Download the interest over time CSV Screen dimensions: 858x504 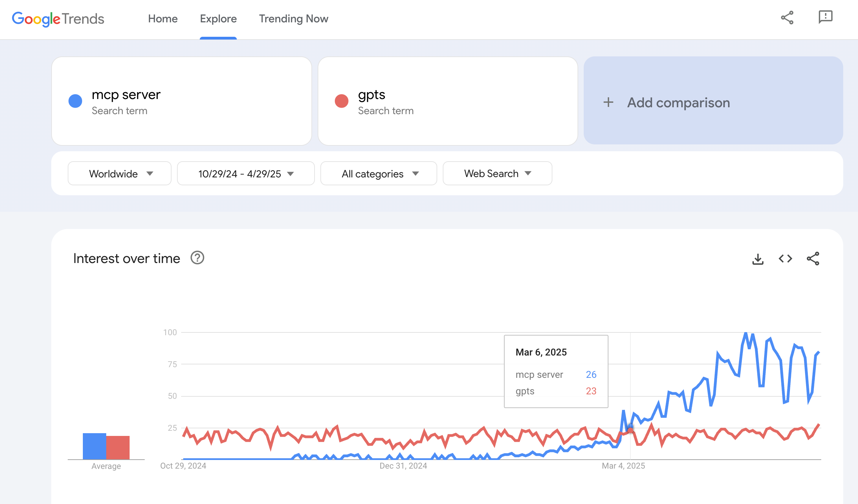pyautogui.click(x=758, y=259)
